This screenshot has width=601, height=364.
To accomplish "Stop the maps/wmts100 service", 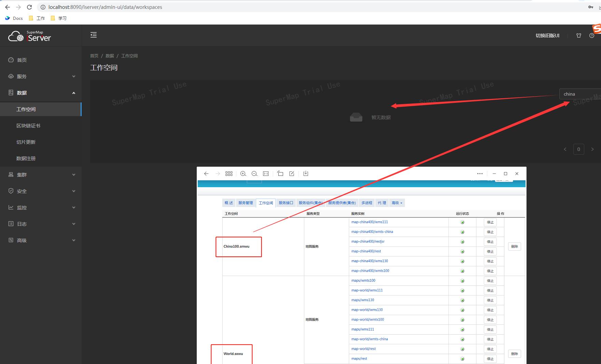I will (490, 281).
